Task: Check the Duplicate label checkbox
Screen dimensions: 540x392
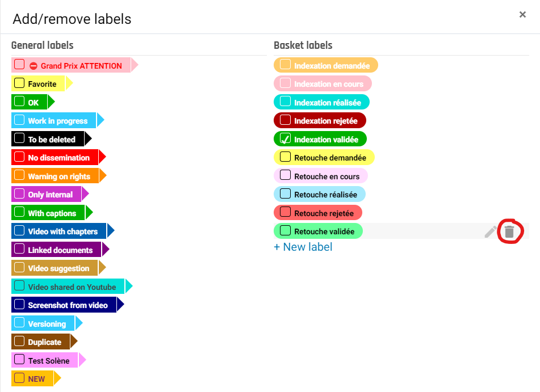Action: [x=19, y=342]
